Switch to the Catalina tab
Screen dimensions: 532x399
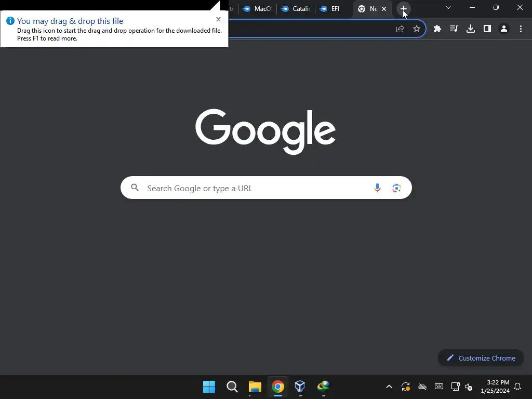coord(296,9)
